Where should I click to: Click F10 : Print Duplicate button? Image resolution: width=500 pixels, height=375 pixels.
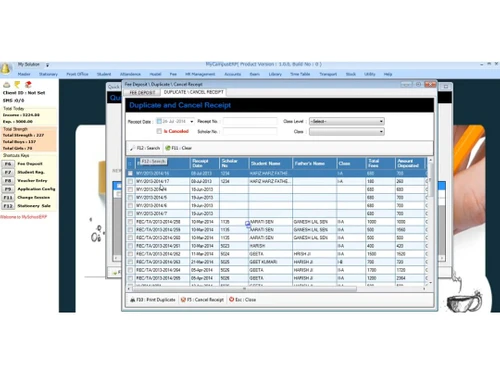[153, 300]
